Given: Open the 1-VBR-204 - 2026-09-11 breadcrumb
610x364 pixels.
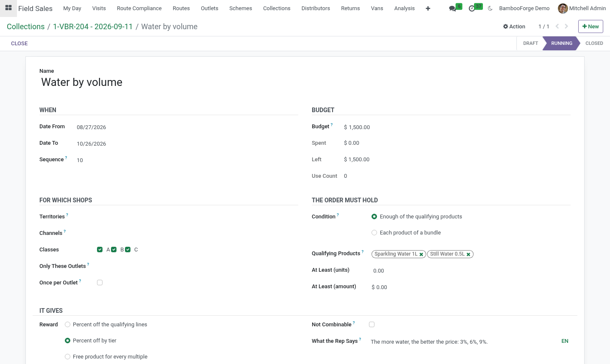Looking at the screenshot, I should point(93,27).
